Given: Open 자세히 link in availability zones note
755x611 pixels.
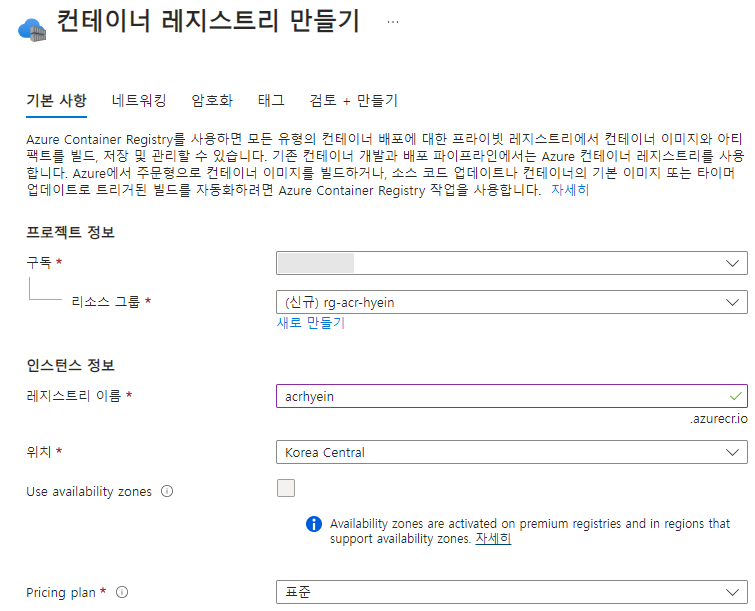Looking at the screenshot, I should point(494,539).
